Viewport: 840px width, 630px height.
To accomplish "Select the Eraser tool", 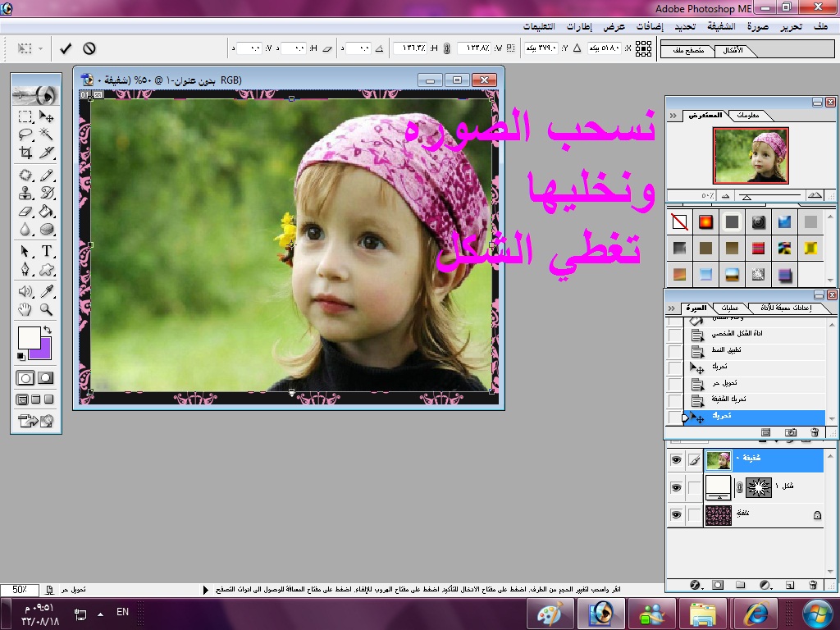I will [25, 212].
